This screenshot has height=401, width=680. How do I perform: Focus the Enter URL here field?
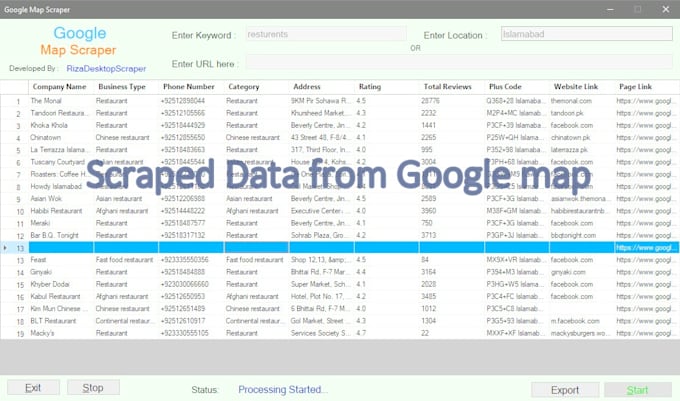pos(459,62)
